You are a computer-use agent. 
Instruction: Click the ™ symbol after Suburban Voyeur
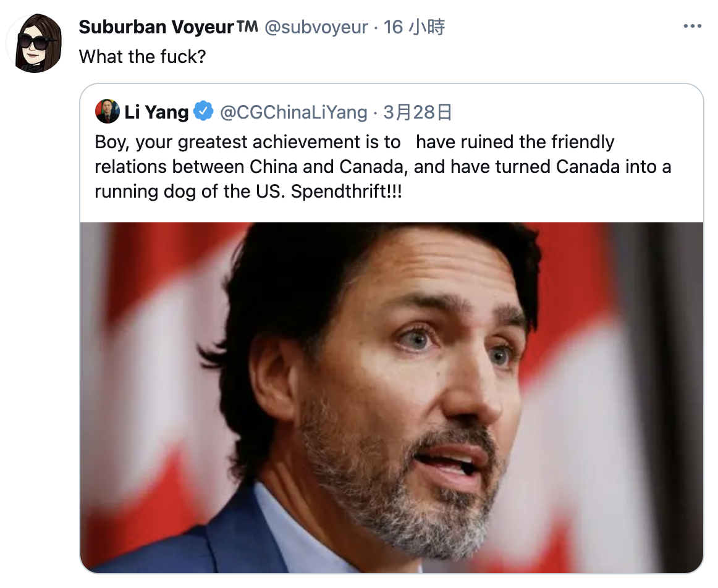tap(247, 27)
